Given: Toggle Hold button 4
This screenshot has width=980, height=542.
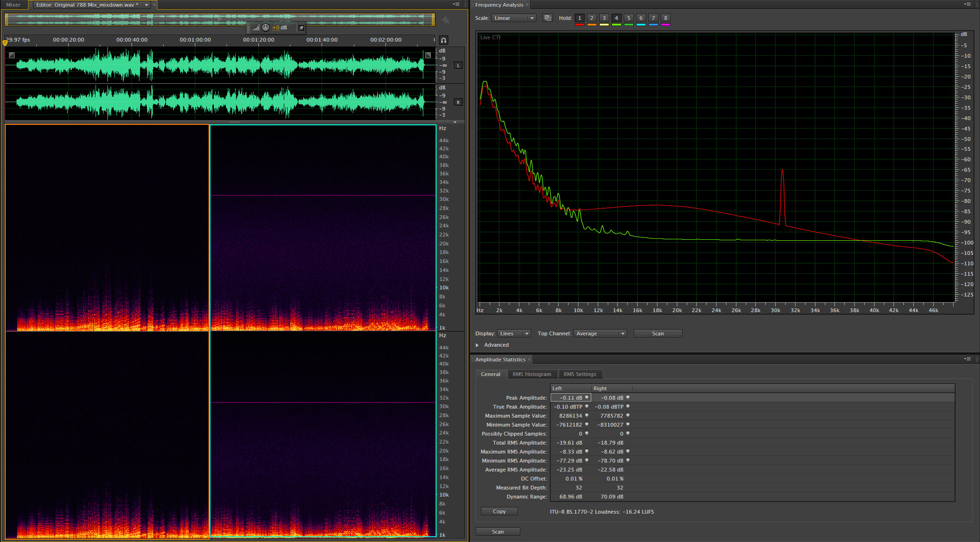Looking at the screenshot, I should (x=616, y=18).
